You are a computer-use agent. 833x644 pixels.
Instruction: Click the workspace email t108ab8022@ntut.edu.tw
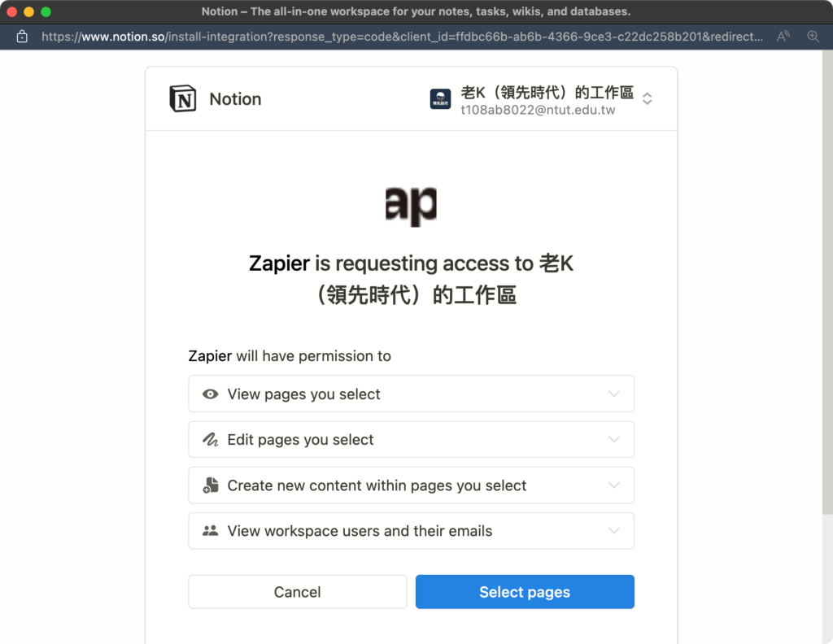coord(538,110)
